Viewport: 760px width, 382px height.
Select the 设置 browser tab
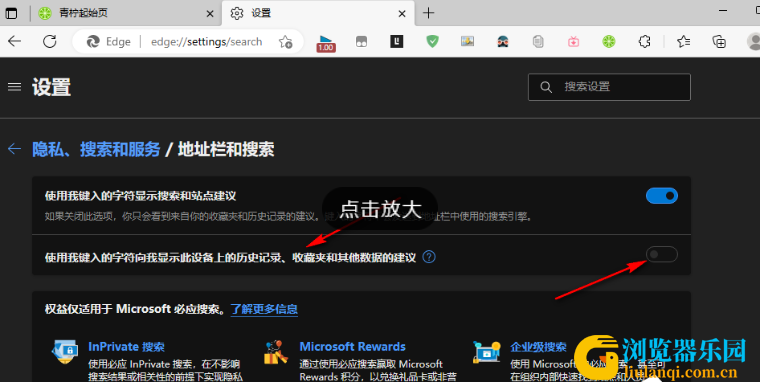(x=318, y=13)
